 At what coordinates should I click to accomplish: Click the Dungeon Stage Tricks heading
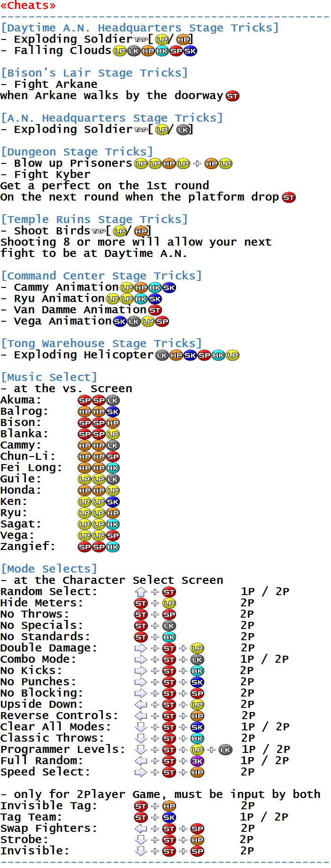pos(77,152)
